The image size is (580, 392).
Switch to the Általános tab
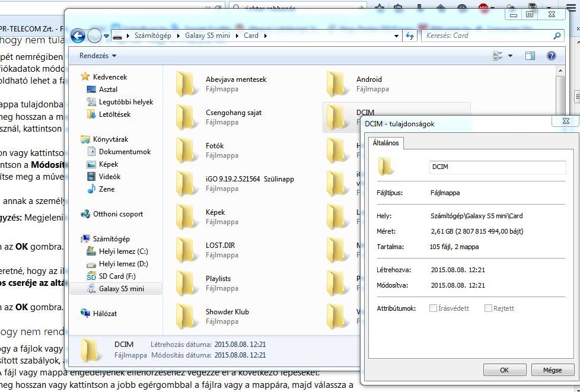click(x=386, y=143)
